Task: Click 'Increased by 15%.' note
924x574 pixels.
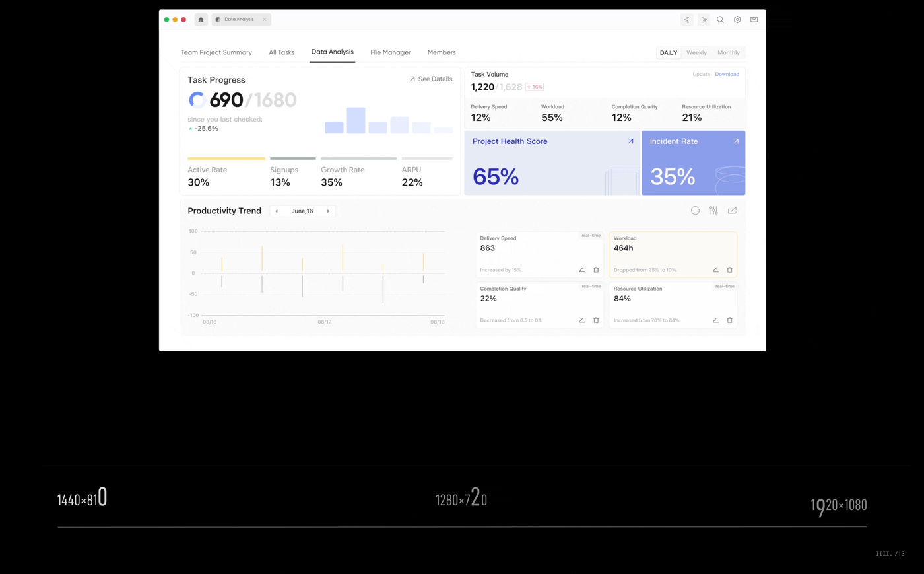Action: tap(501, 270)
